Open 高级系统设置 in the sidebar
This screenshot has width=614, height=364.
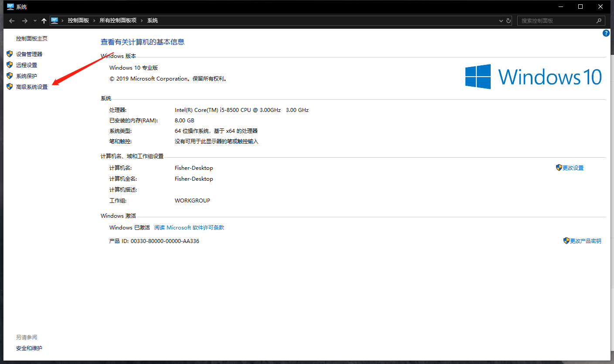pos(32,87)
